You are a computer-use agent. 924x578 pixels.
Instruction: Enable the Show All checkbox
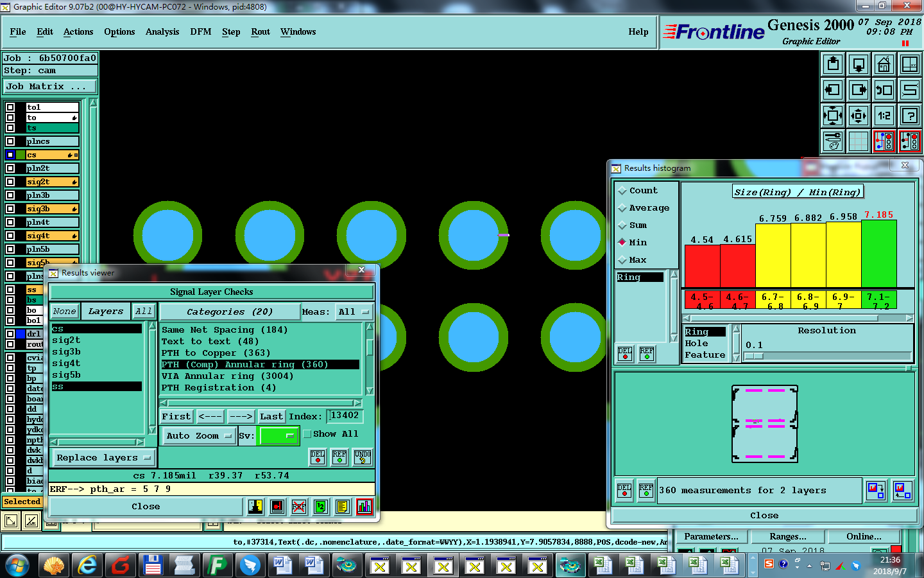click(x=307, y=435)
